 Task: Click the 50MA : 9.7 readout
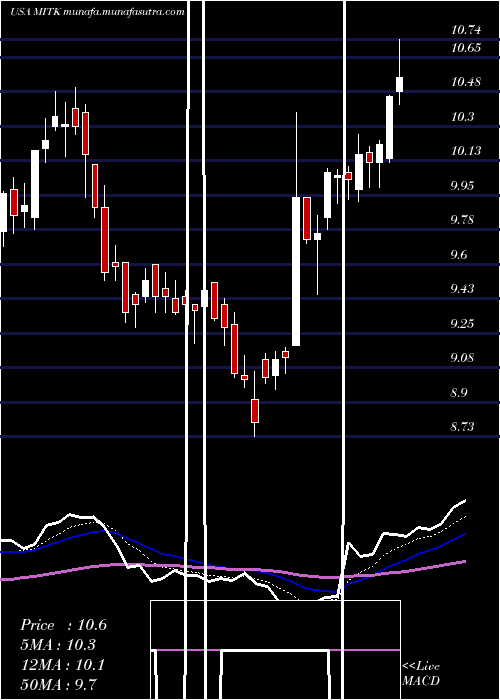tap(58, 684)
